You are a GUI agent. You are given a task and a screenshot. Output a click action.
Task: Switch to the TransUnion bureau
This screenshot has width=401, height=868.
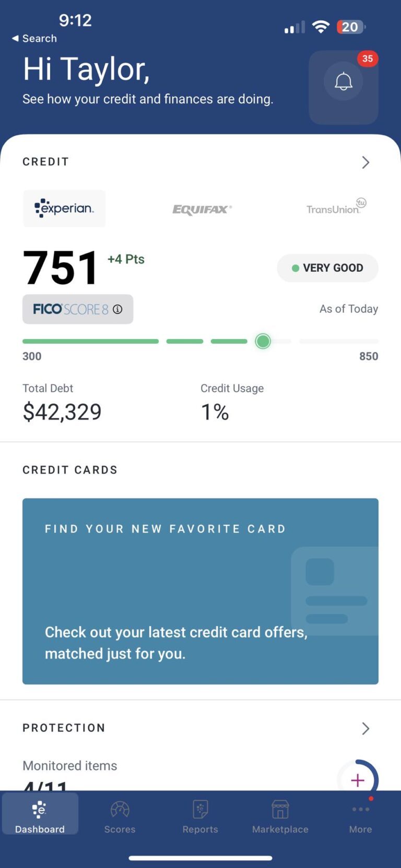pyautogui.click(x=336, y=207)
